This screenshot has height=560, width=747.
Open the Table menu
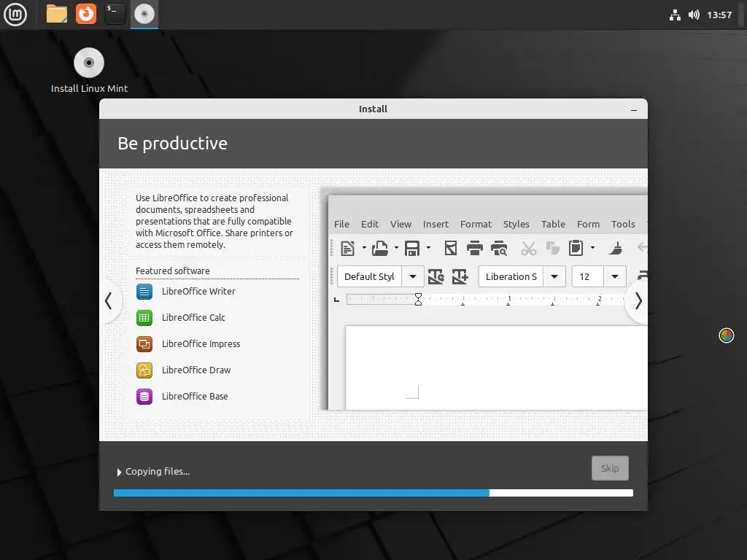click(553, 225)
